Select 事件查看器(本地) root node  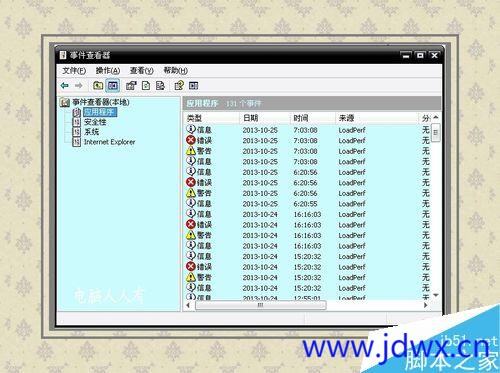coord(101,102)
